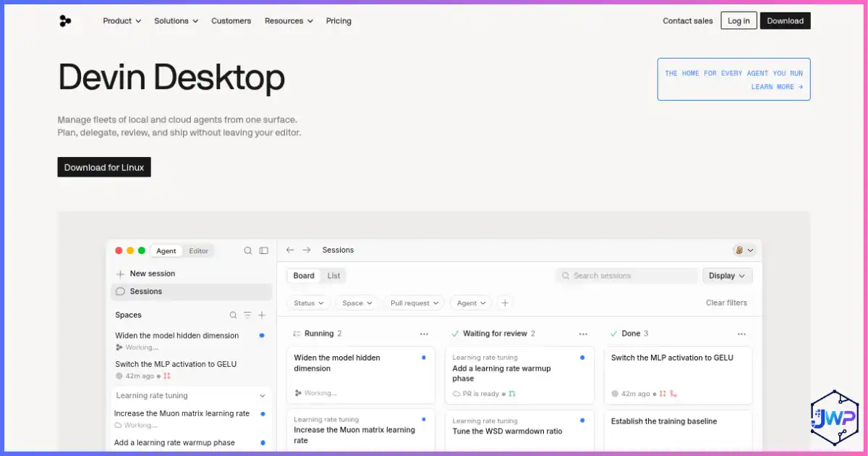Switch to the List view tab
The image size is (868, 456).
click(x=333, y=276)
